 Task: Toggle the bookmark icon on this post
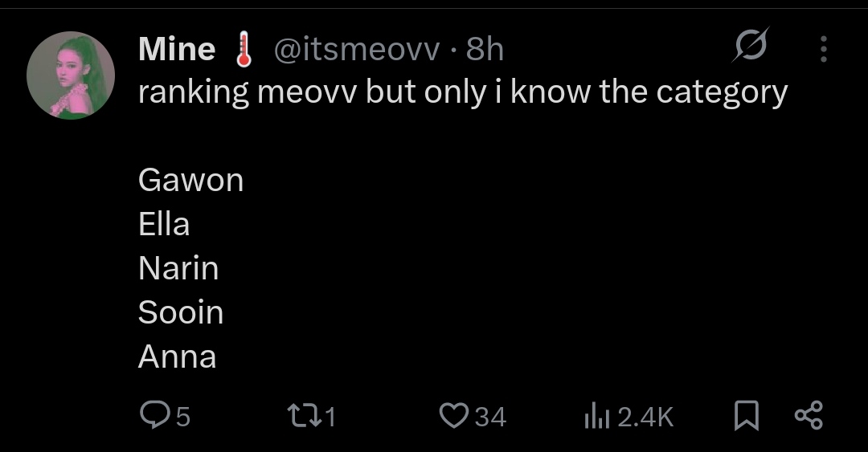coord(747,415)
